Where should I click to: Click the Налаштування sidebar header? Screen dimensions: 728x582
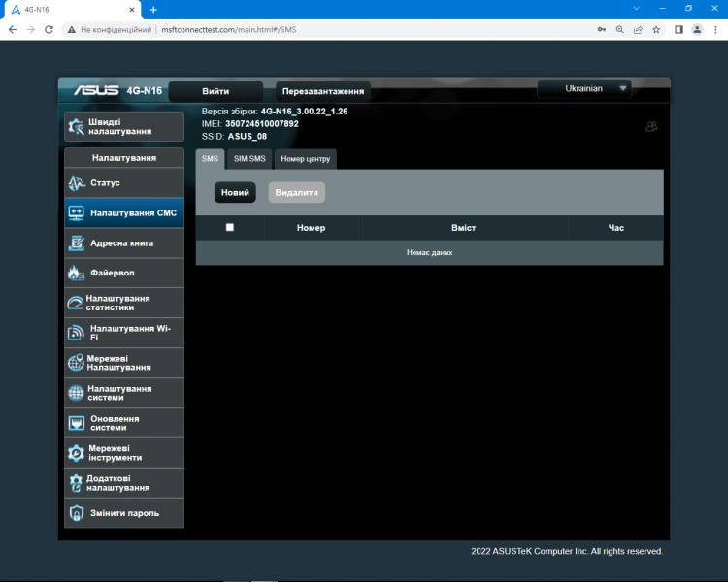124,158
